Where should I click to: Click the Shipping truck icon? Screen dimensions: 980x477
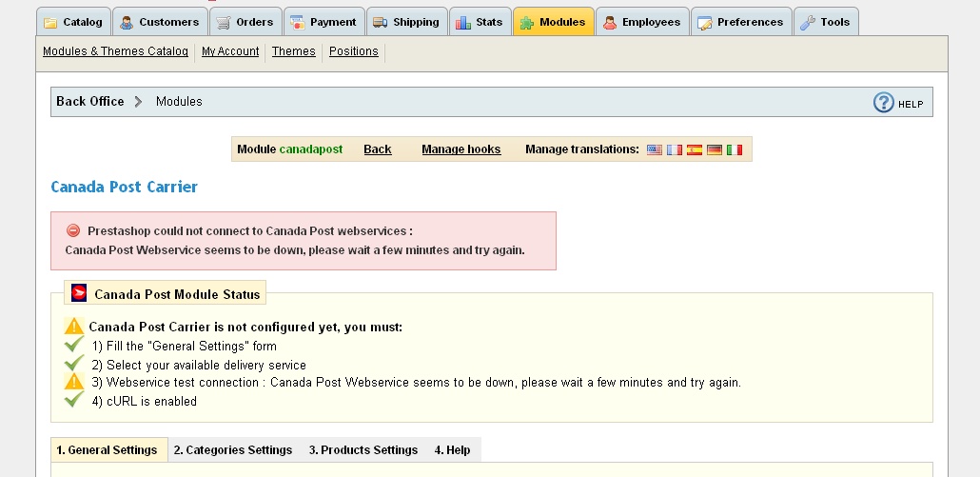tap(380, 23)
